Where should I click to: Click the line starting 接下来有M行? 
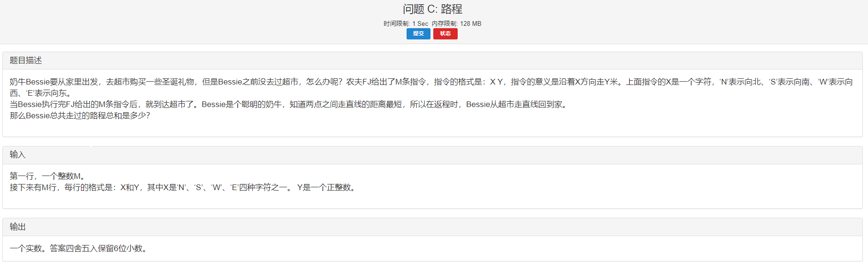point(183,188)
